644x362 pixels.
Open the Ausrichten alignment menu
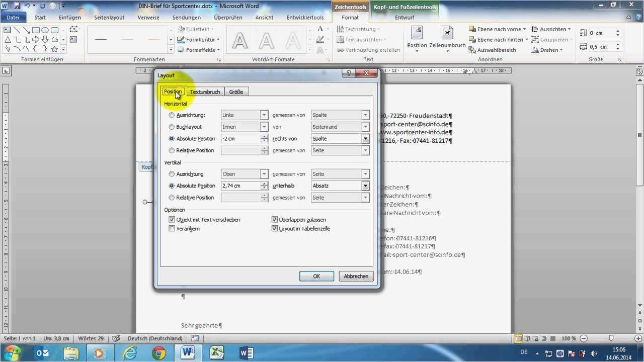click(551, 29)
